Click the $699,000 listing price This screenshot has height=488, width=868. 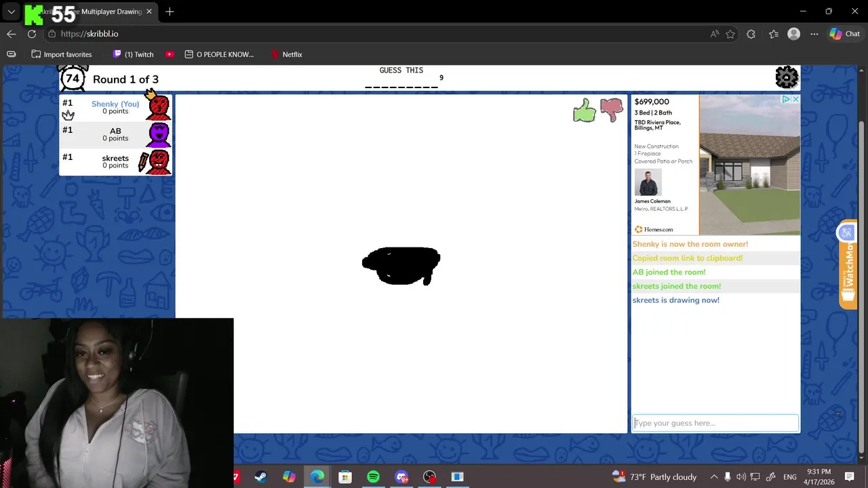(x=652, y=102)
